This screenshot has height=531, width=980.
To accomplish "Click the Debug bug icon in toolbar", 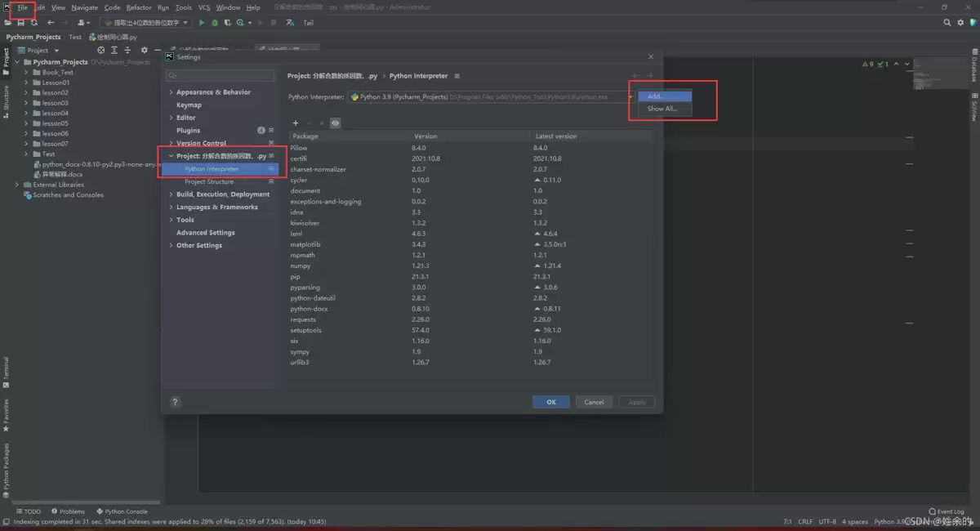I will [x=215, y=23].
